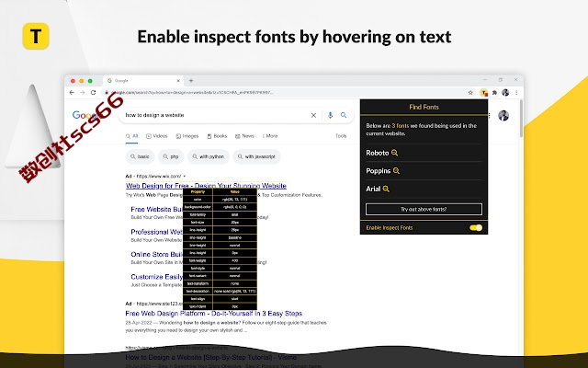Click the browser forward arrow
Viewport: 588px width, 368px height.
83,92
